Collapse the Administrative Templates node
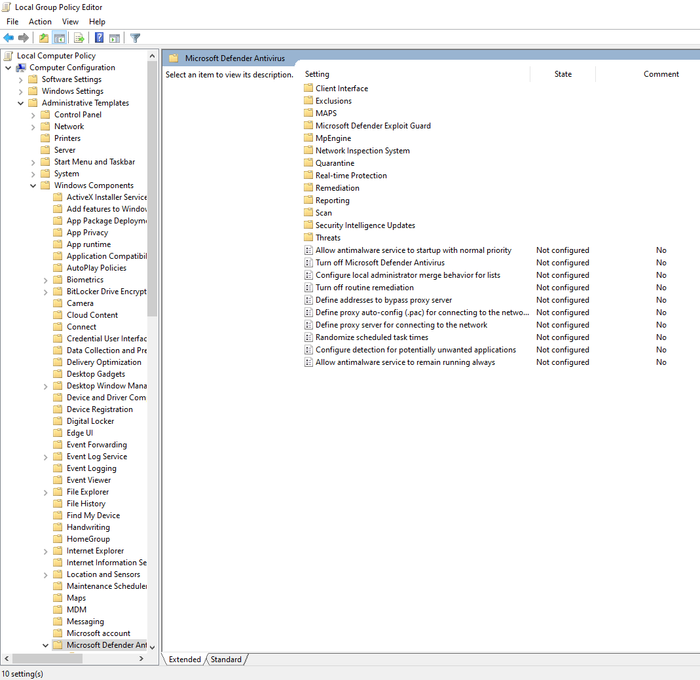This screenshot has width=700, height=680. pyautogui.click(x=21, y=103)
